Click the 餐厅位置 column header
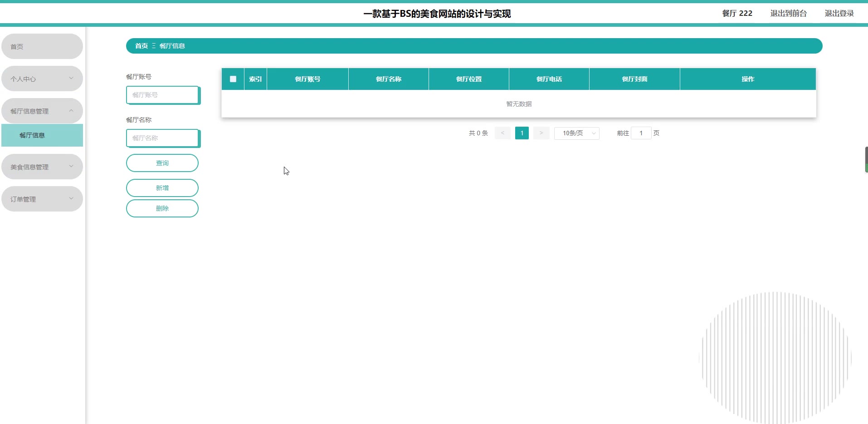 click(469, 79)
